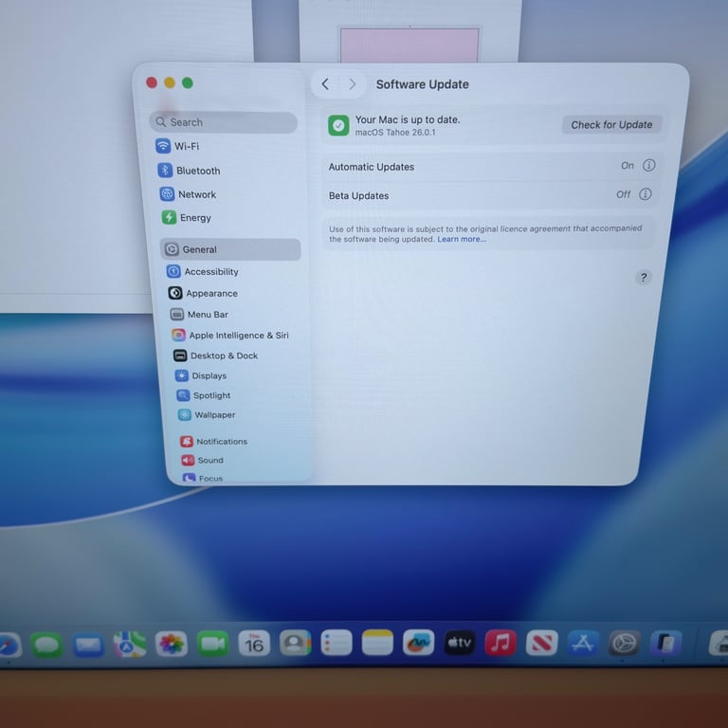Open System Settings from the Dock
728x728 pixels.
click(625, 644)
